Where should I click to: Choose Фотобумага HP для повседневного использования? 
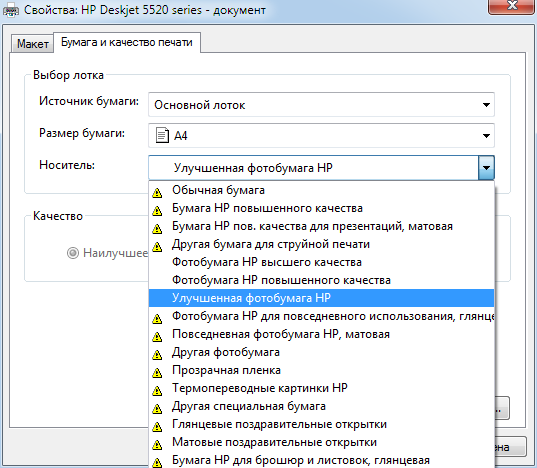(321, 316)
